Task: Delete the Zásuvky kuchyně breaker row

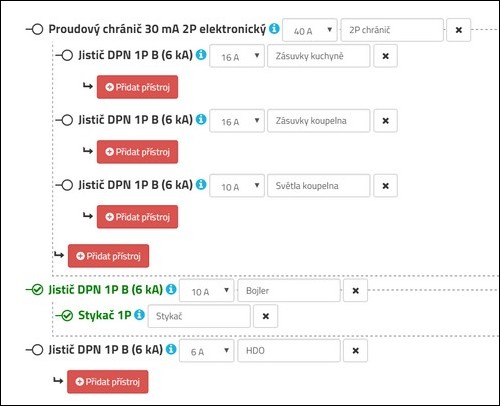Action: coord(385,56)
